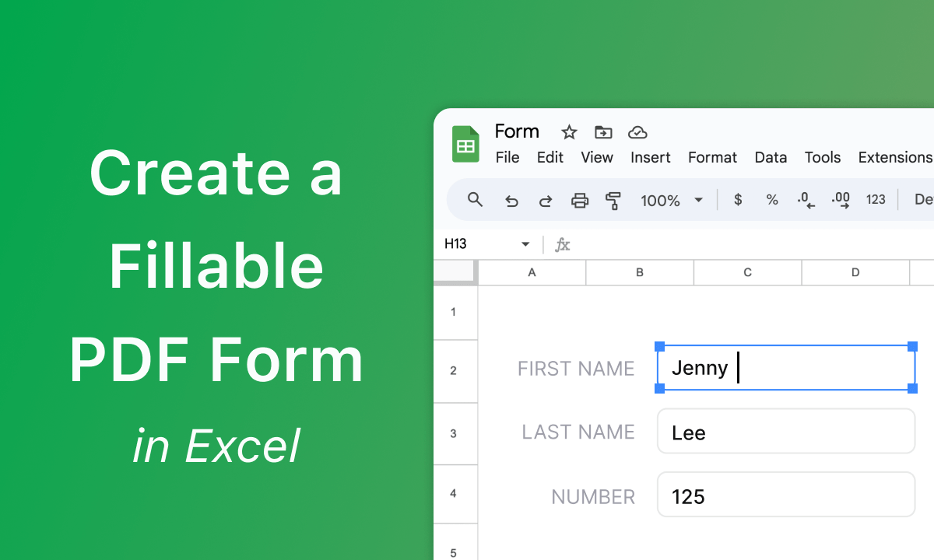Click the Google Sheets logo icon
The image size is (934, 560).
[466, 145]
